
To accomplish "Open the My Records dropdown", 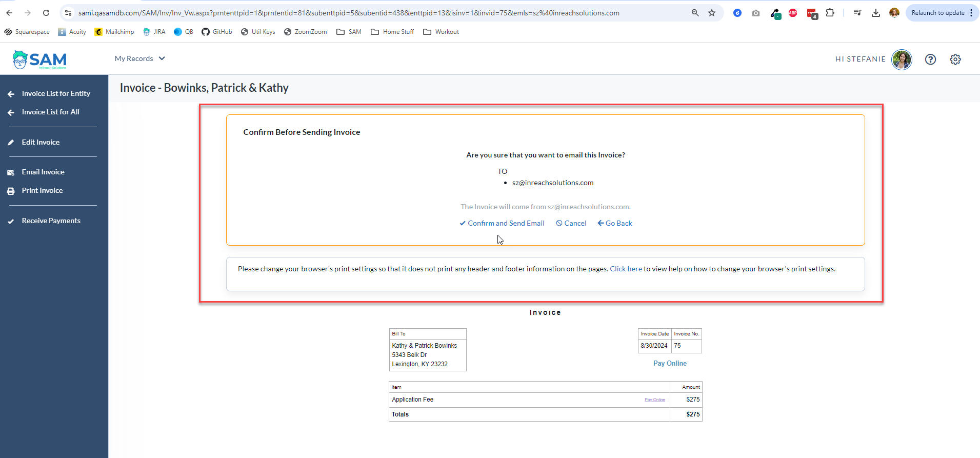I will point(139,58).
